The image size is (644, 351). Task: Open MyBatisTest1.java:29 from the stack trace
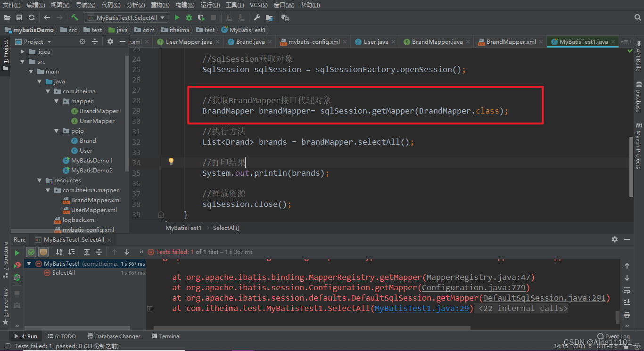[x=421, y=308]
